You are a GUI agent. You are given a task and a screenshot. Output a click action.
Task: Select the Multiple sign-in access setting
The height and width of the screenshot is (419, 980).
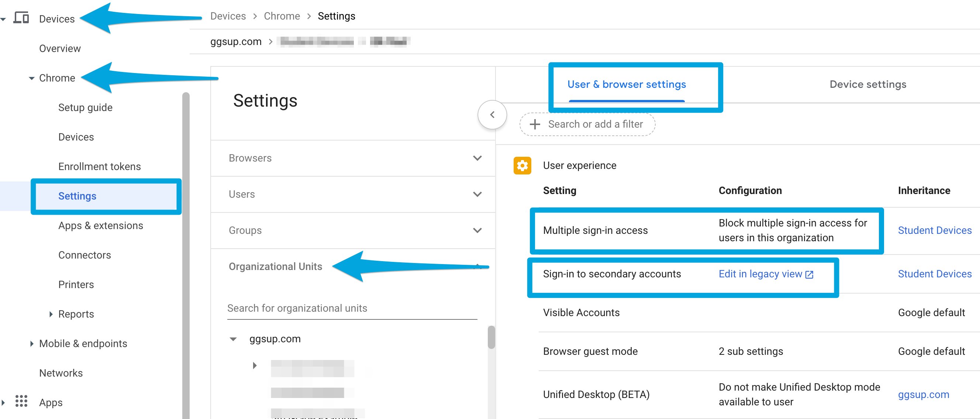click(x=595, y=231)
